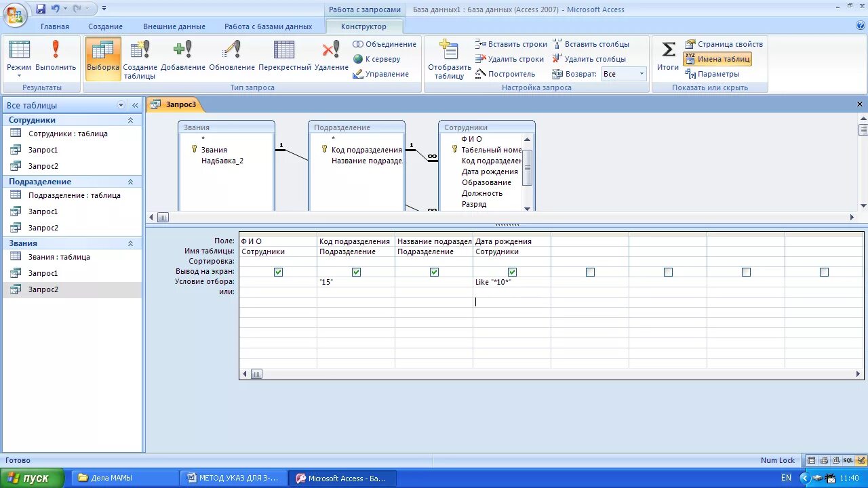Image resolution: width=868 pixels, height=488 pixels.
Task: Click К серверу query option
Action: [377, 59]
